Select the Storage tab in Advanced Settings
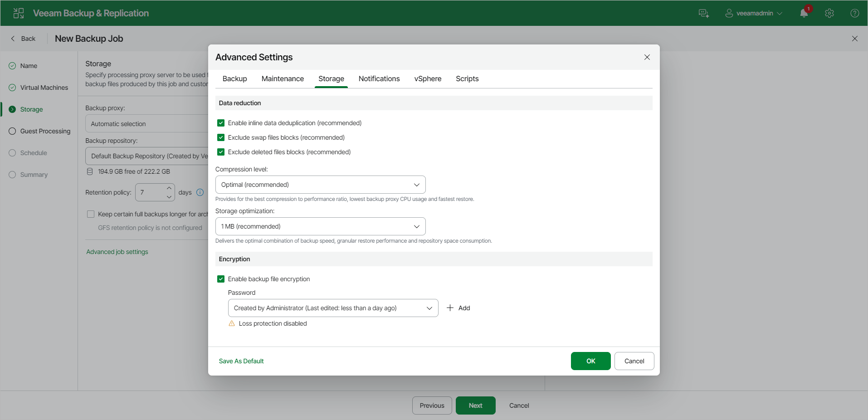868x420 pixels. [332, 78]
